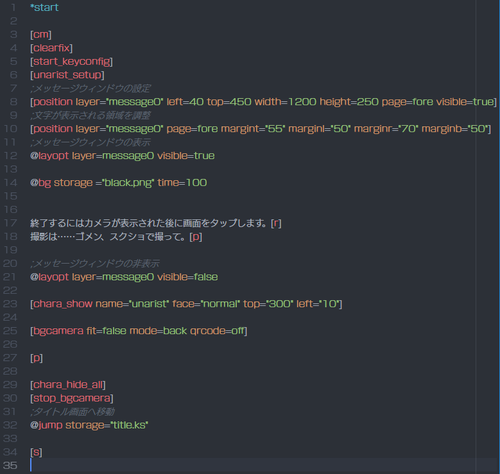Click the [bgcamera fit=false tag
The width and height of the screenshot is (500, 474).
point(78,331)
